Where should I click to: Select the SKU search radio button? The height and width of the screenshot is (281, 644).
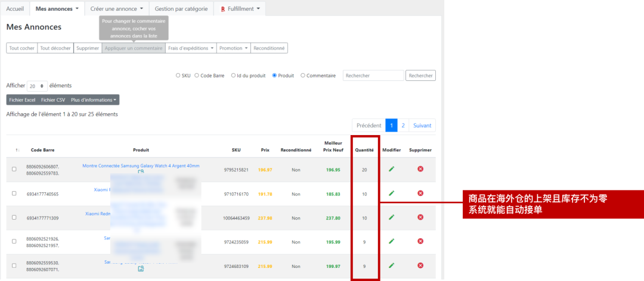click(x=178, y=76)
